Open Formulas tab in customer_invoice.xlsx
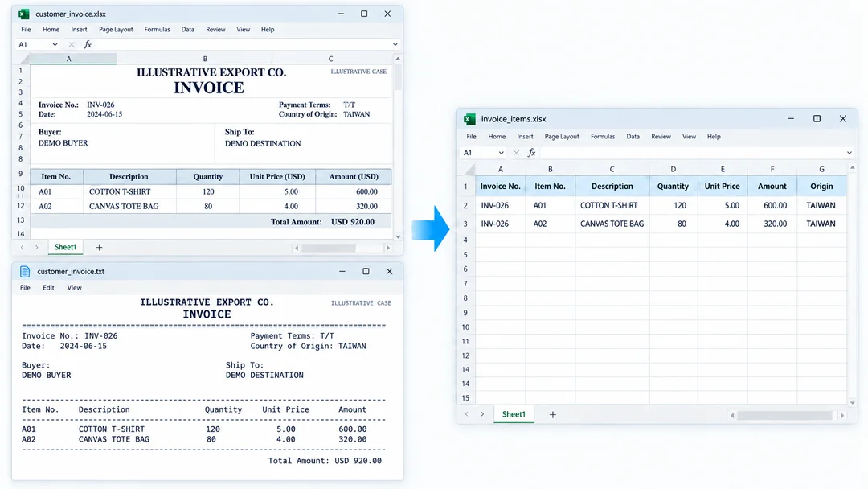The image size is (868, 489). tap(158, 29)
